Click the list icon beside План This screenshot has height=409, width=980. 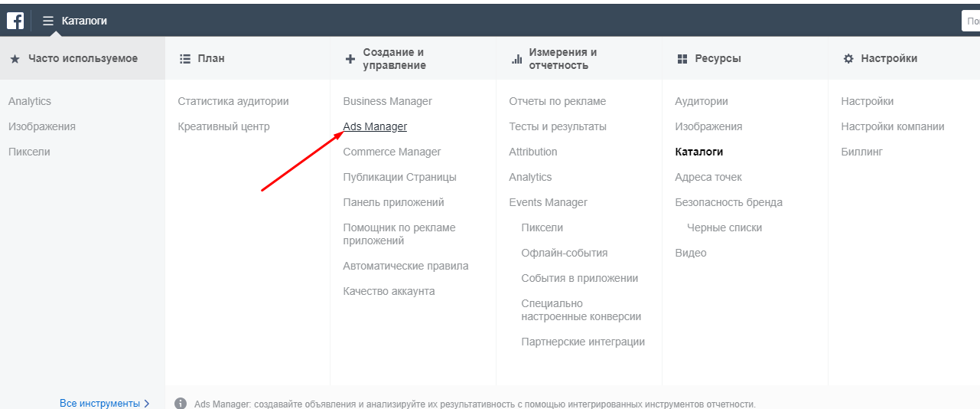pyautogui.click(x=184, y=59)
